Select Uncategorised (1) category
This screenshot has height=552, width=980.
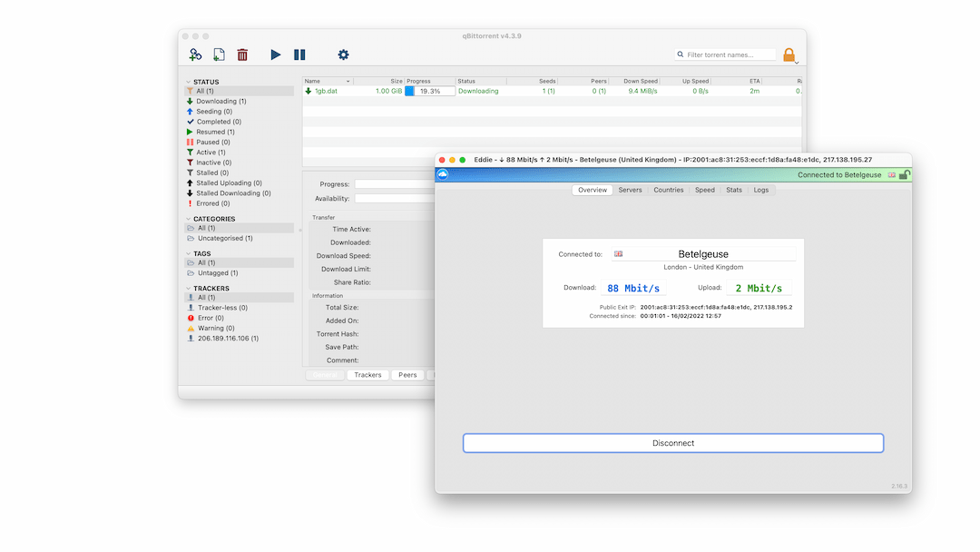point(225,238)
